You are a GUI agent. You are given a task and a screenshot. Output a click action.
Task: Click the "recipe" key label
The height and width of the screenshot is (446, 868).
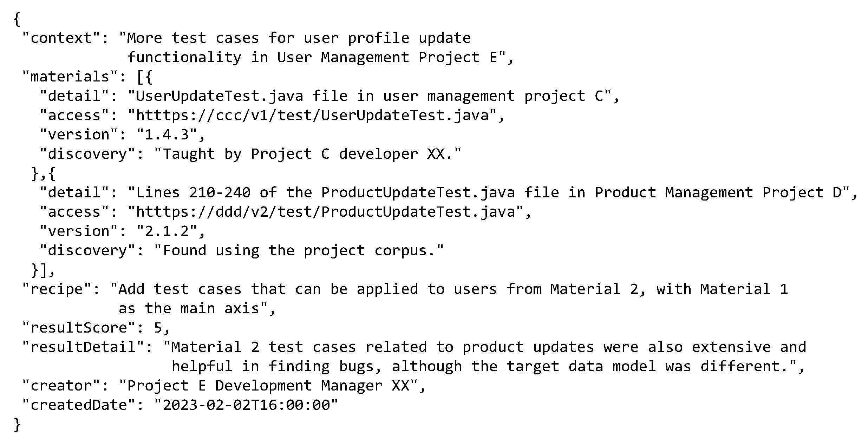[57, 289]
